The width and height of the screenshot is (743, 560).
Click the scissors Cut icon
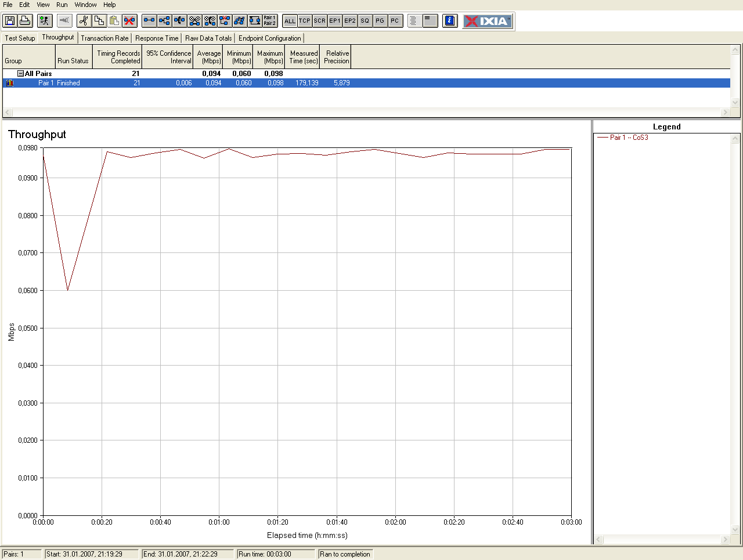tap(84, 21)
